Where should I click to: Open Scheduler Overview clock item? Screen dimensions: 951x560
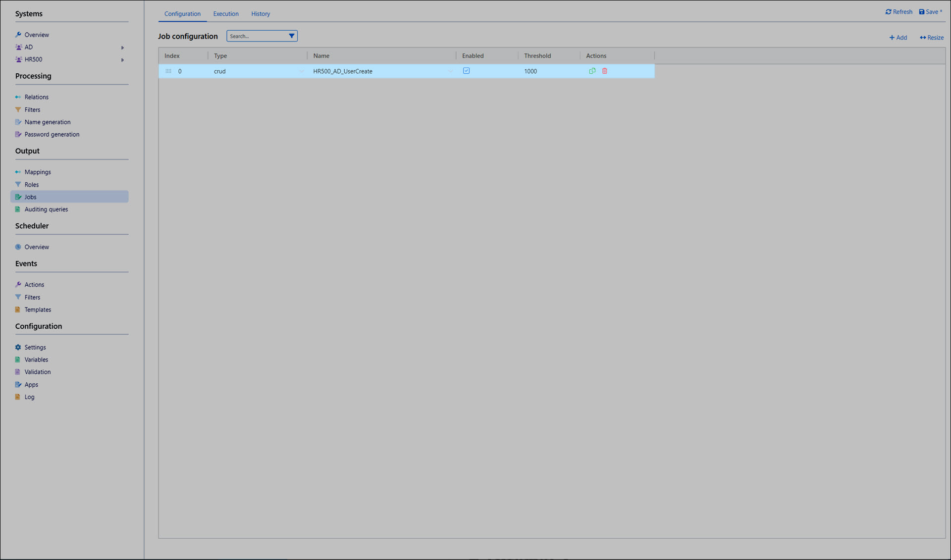[37, 247]
